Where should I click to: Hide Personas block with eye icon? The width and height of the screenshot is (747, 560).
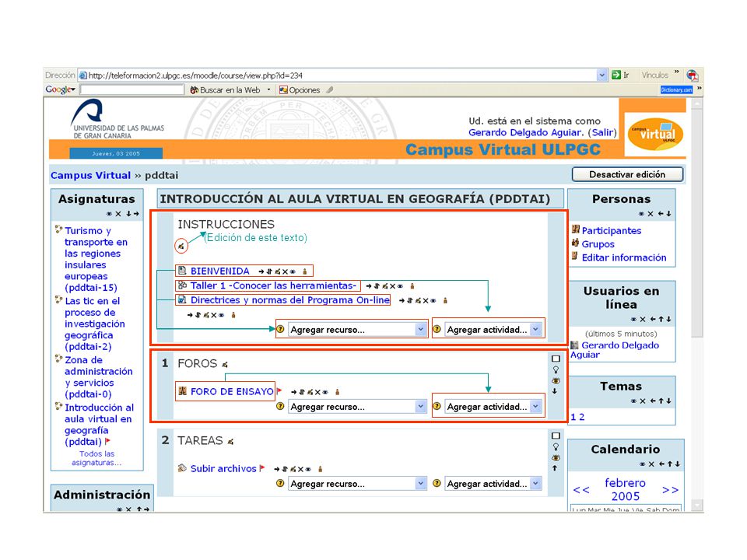(642, 214)
